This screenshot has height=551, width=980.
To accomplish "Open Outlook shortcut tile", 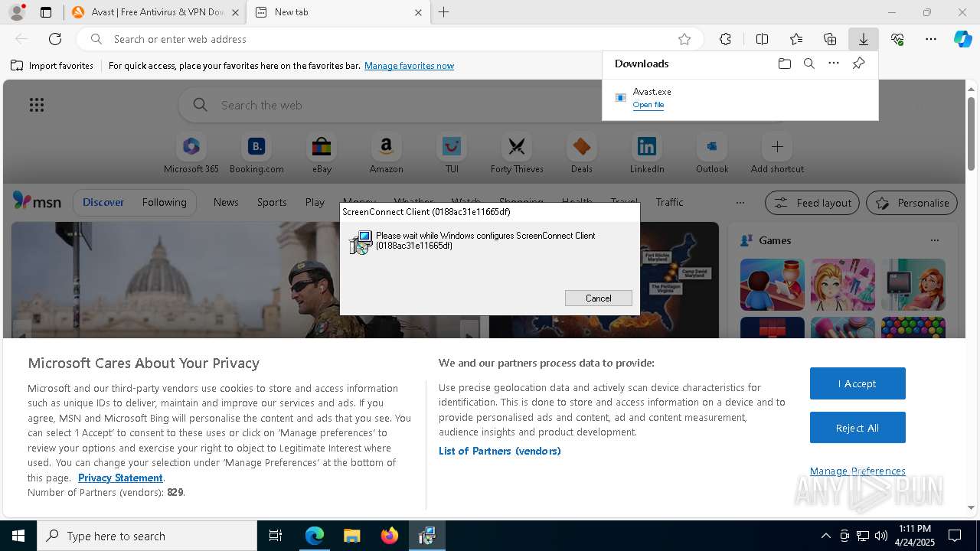I will (712, 154).
